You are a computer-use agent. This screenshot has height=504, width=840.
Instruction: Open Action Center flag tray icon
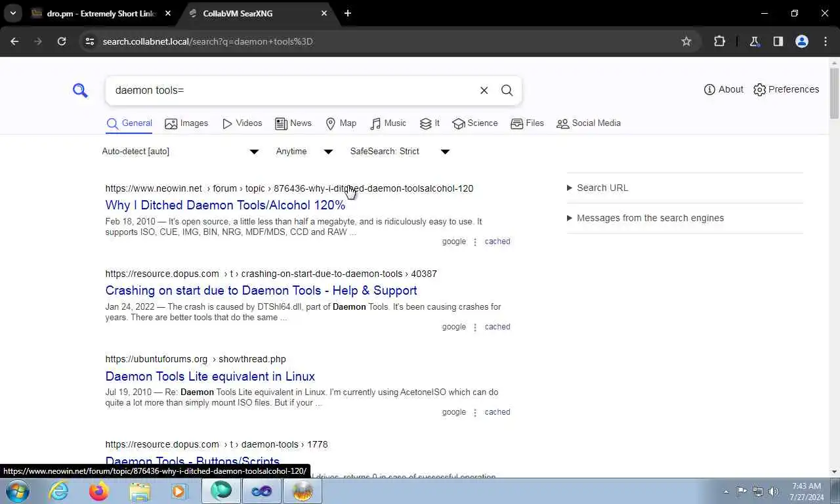pyautogui.click(x=742, y=492)
